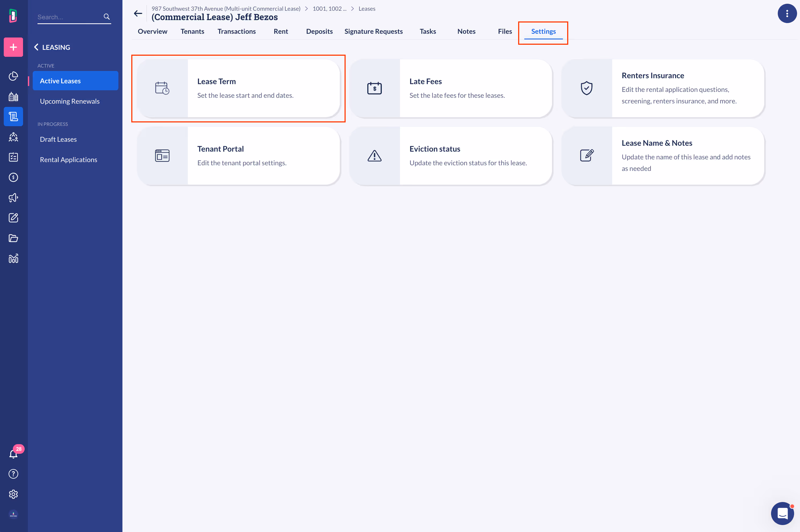Click the user avatar at sidebar bottom
This screenshot has height=532, width=800.
pyautogui.click(x=13, y=514)
